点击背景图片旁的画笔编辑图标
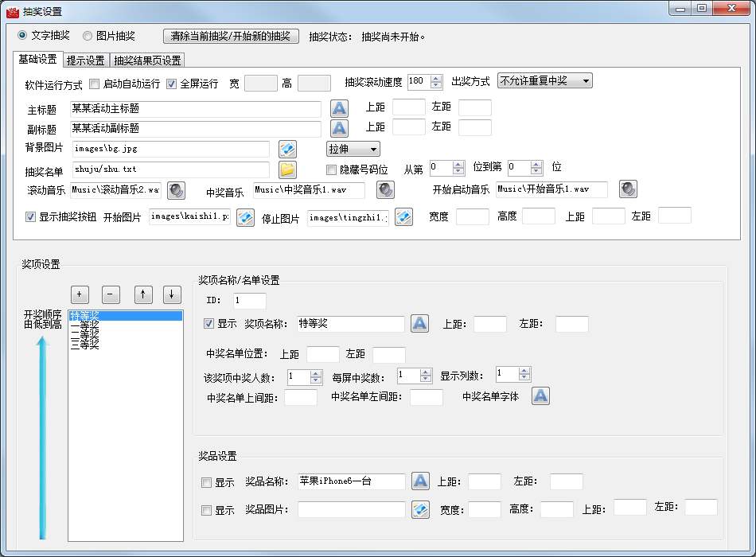Viewport: 756px width, 557px height. (287, 149)
